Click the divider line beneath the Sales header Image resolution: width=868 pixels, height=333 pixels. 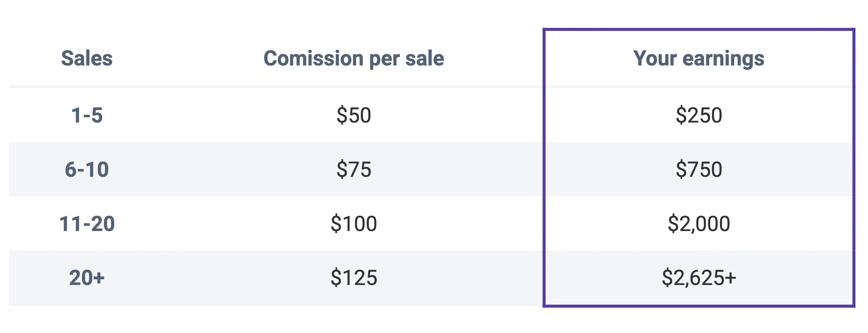point(87,87)
